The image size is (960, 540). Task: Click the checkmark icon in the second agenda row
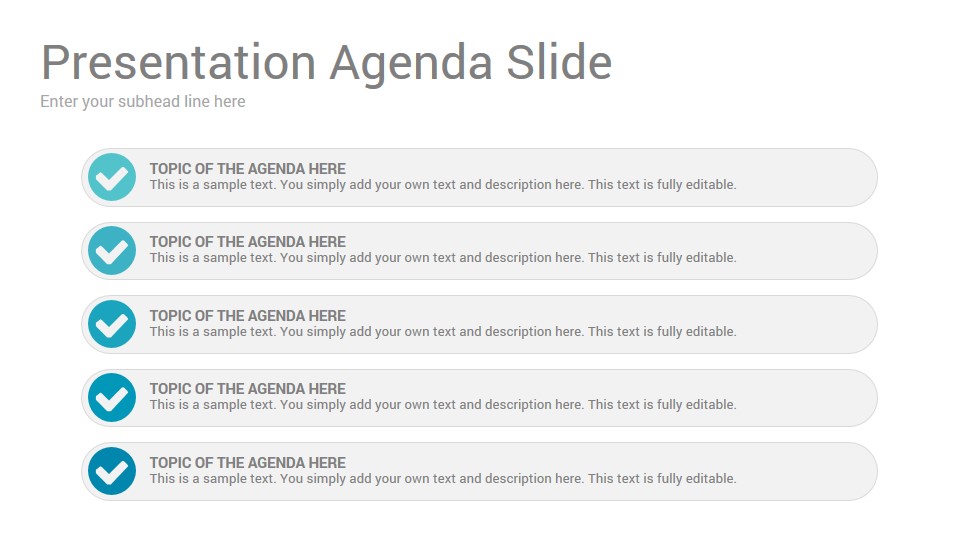pyautogui.click(x=112, y=250)
